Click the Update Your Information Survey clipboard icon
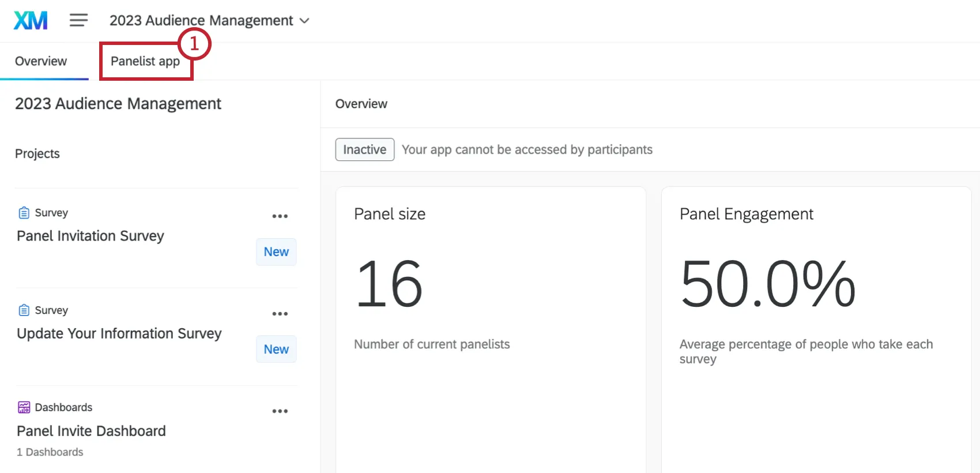 click(x=24, y=310)
